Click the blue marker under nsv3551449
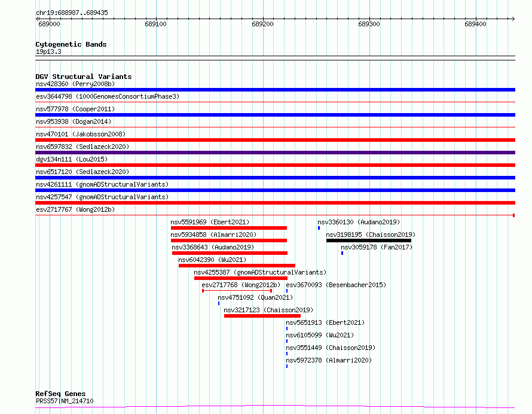 coord(287,354)
